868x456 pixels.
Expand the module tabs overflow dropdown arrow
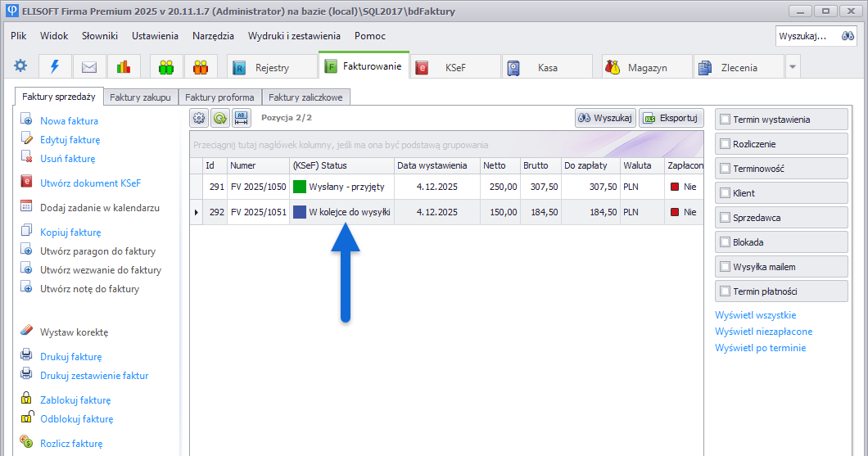point(792,67)
